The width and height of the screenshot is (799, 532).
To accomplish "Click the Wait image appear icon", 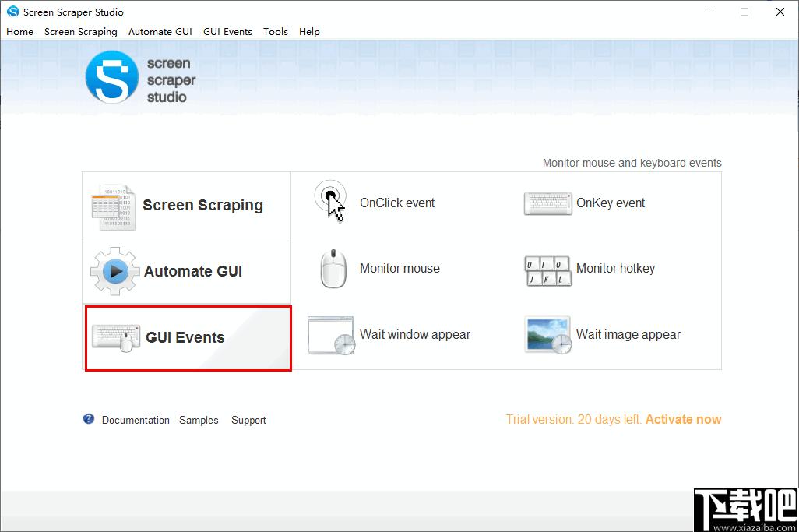I will (x=547, y=335).
